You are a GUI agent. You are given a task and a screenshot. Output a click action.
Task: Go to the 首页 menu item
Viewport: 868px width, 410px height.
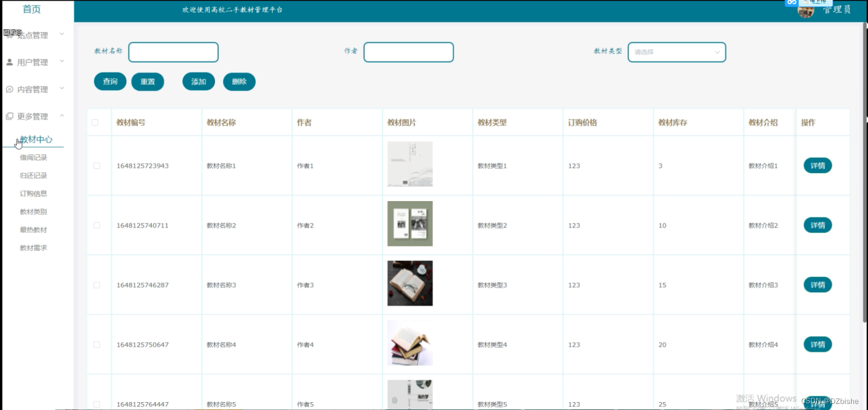32,9
